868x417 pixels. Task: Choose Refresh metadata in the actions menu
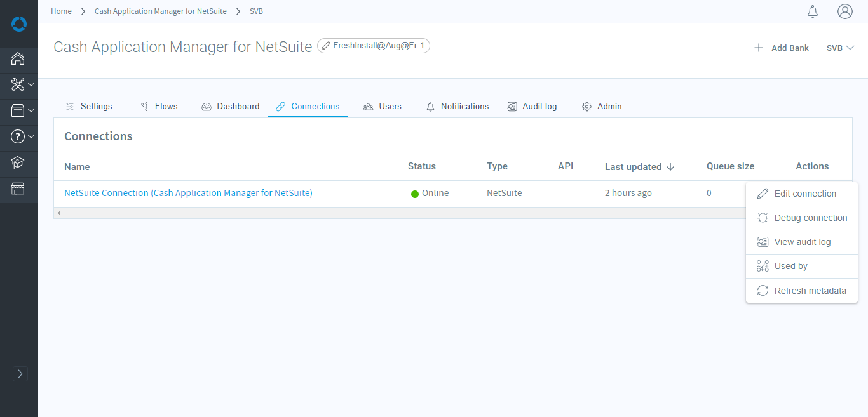pos(810,291)
